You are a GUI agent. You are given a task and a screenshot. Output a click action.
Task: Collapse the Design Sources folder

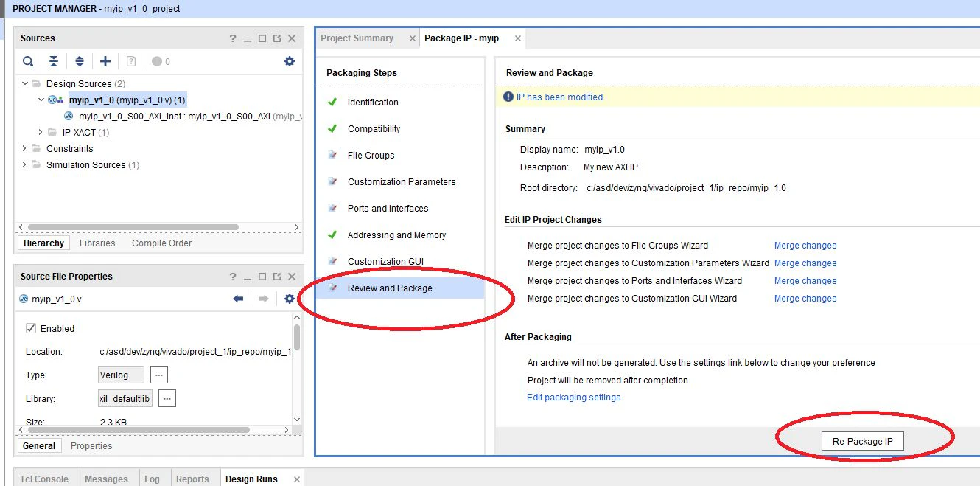tap(25, 83)
